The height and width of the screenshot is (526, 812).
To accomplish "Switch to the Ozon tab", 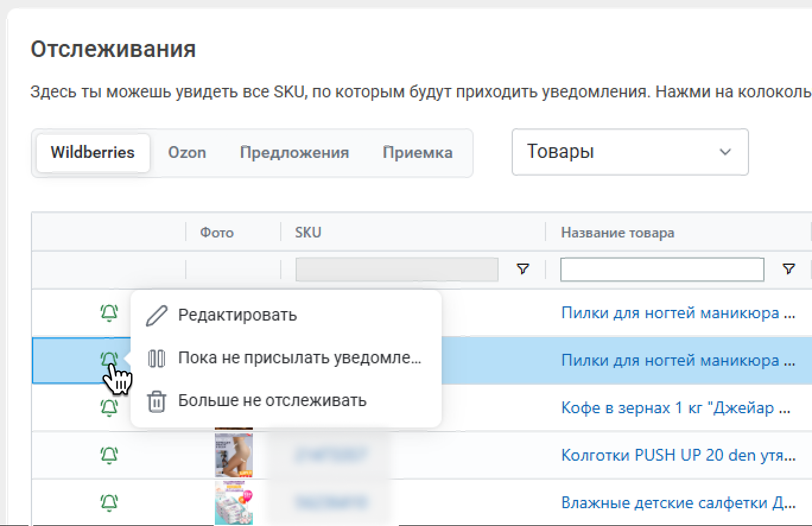I will [187, 153].
